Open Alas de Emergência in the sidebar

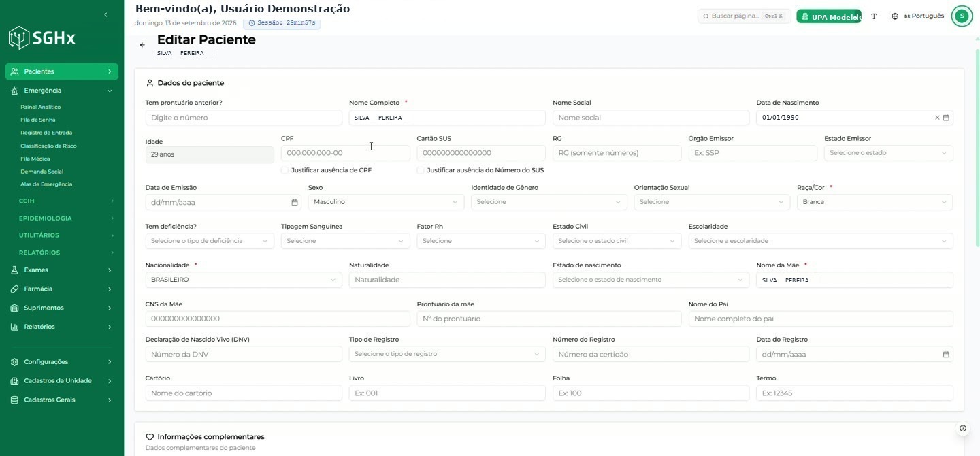pyautogui.click(x=46, y=184)
